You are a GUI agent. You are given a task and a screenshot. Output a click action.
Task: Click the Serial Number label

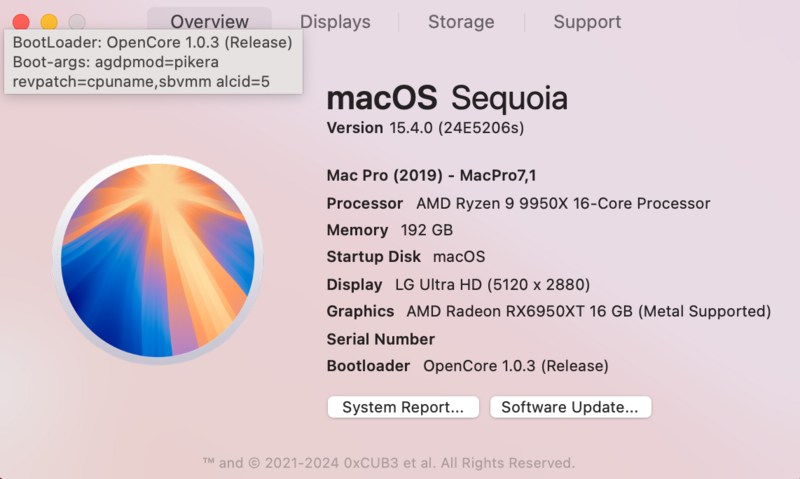click(381, 339)
